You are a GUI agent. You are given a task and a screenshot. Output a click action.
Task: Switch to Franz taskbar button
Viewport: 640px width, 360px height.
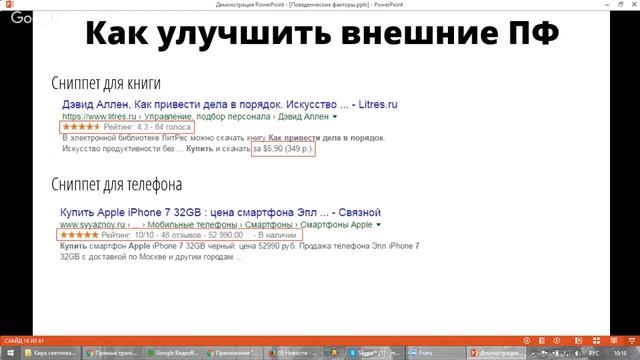[435, 353]
